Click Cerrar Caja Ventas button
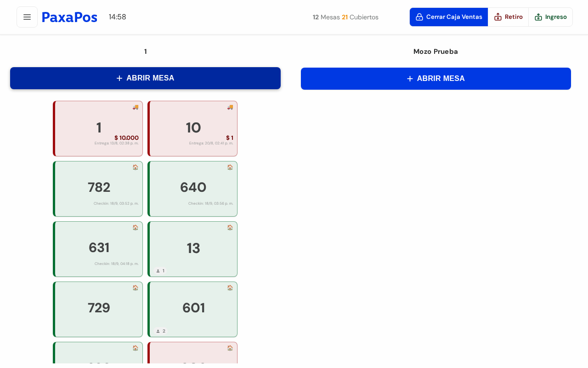This screenshot has width=588, height=368. coord(449,17)
